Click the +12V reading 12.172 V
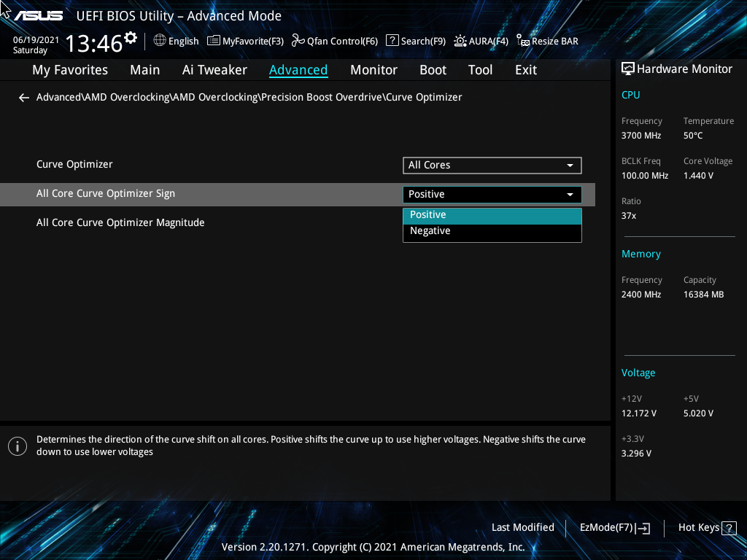 pyautogui.click(x=638, y=413)
